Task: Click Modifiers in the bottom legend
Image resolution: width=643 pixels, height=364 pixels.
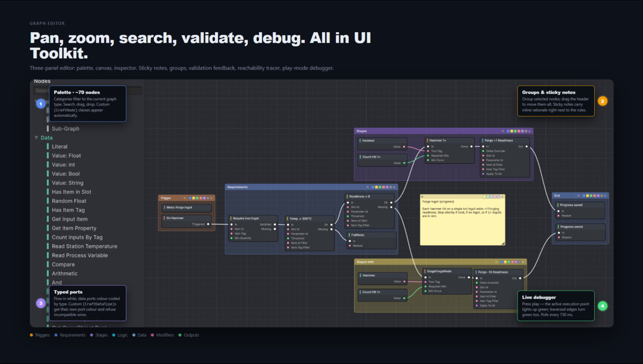Action: coord(165,335)
